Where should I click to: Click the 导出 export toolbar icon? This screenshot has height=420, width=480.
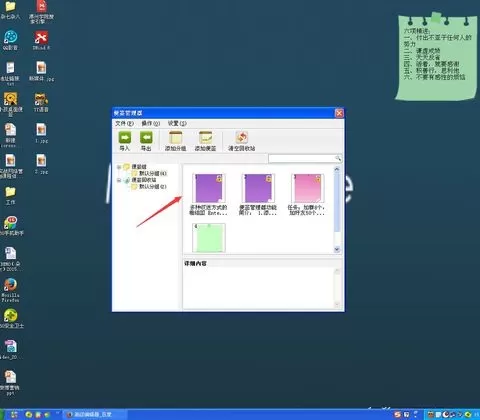(x=146, y=138)
